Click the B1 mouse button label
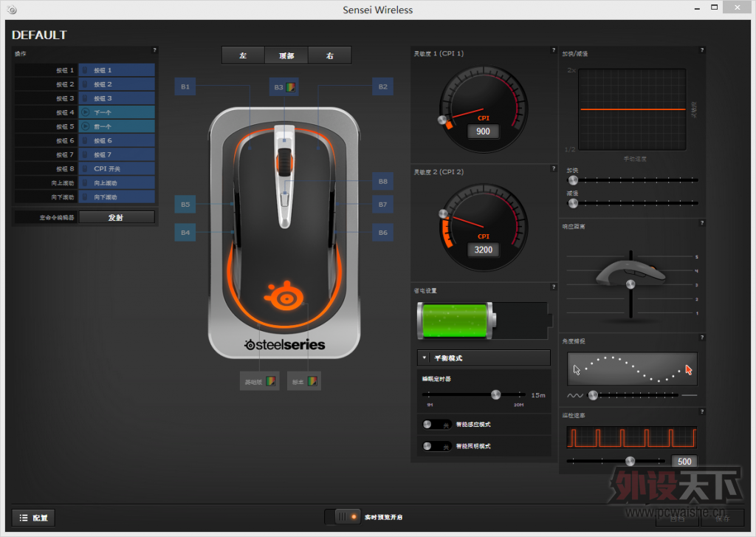This screenshot has width=756, height=537. click(185, 87)
